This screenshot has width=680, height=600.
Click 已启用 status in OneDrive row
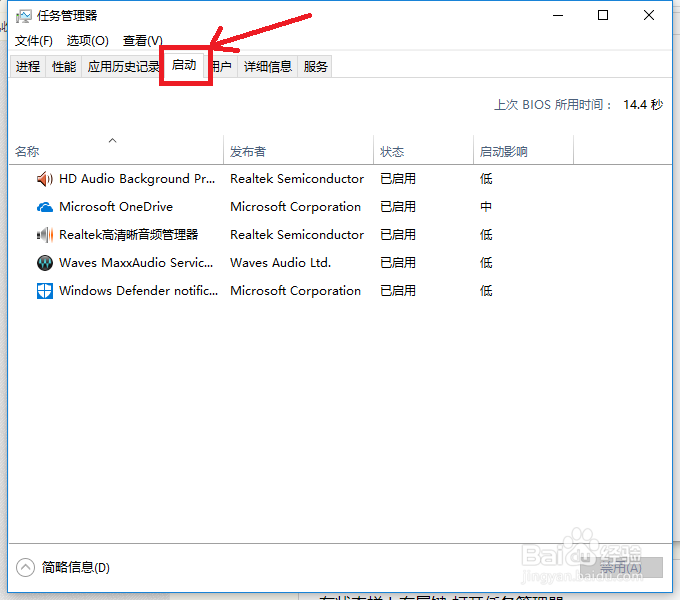click(398, 207)
